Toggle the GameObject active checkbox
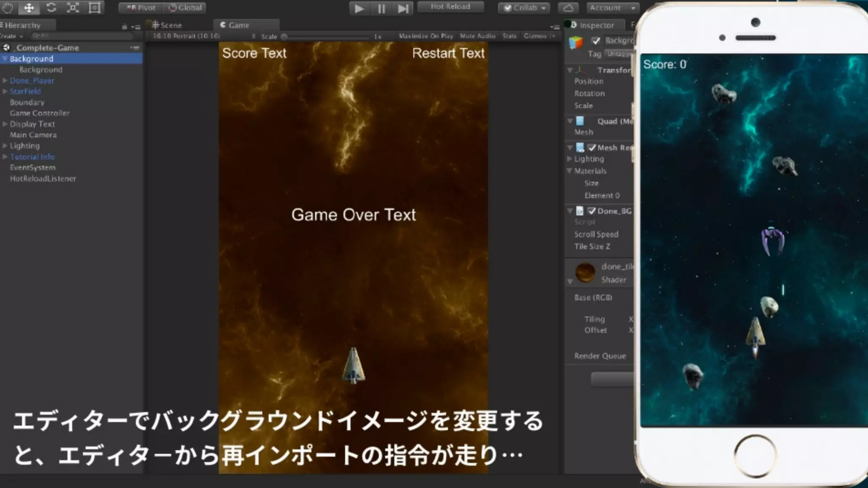 pyautogui.click(x=596, y=41)
